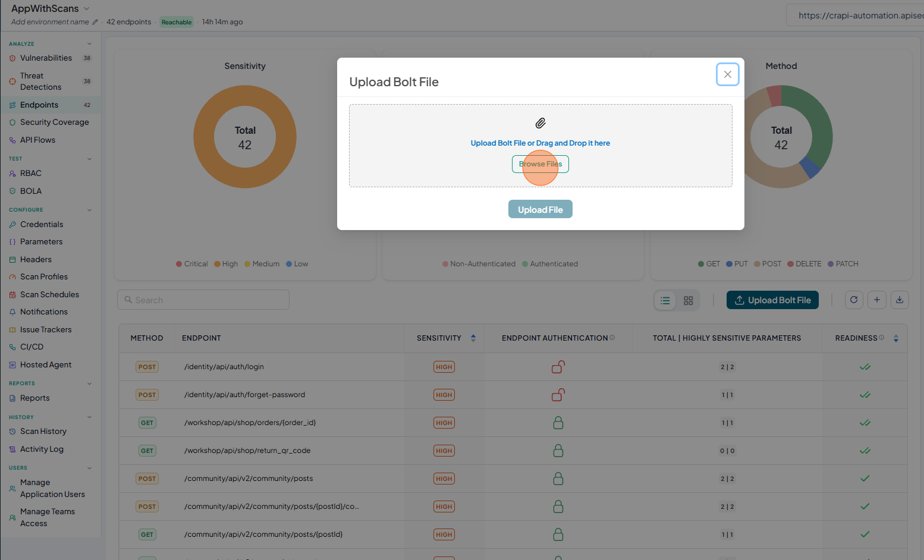Click the Scan Schedules calendar icon
The height and width of the screenshot is (560, 924).
[12, 295]
